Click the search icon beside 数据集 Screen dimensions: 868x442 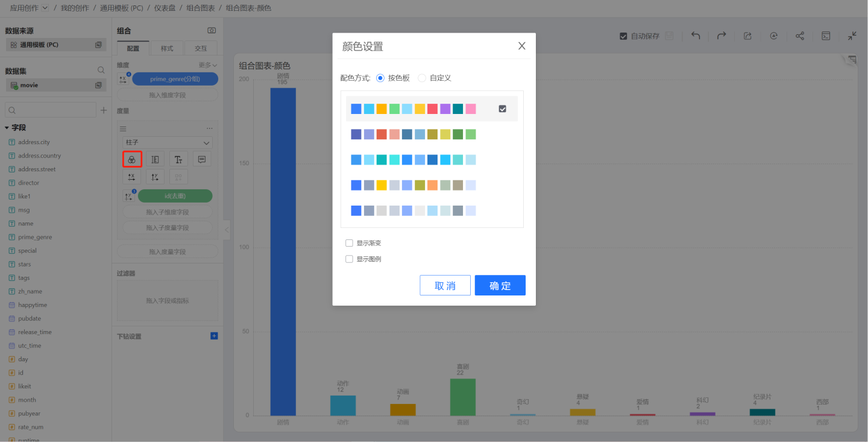(x=101, y=71)
